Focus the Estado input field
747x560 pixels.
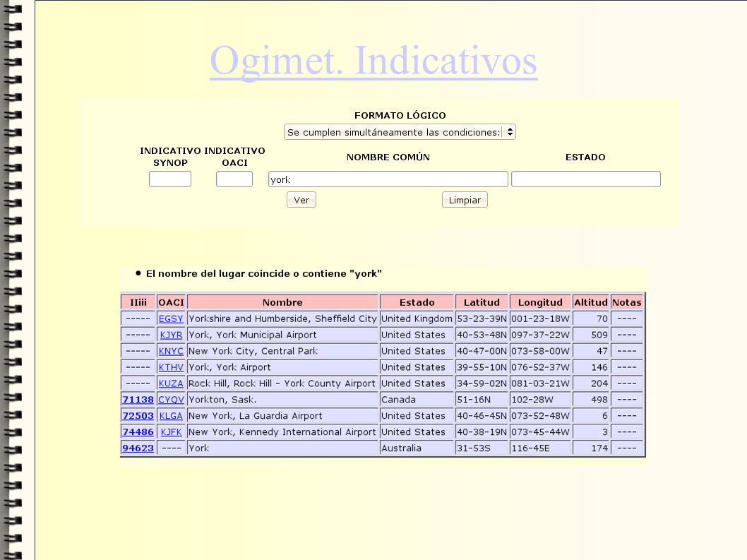[586, 179]
